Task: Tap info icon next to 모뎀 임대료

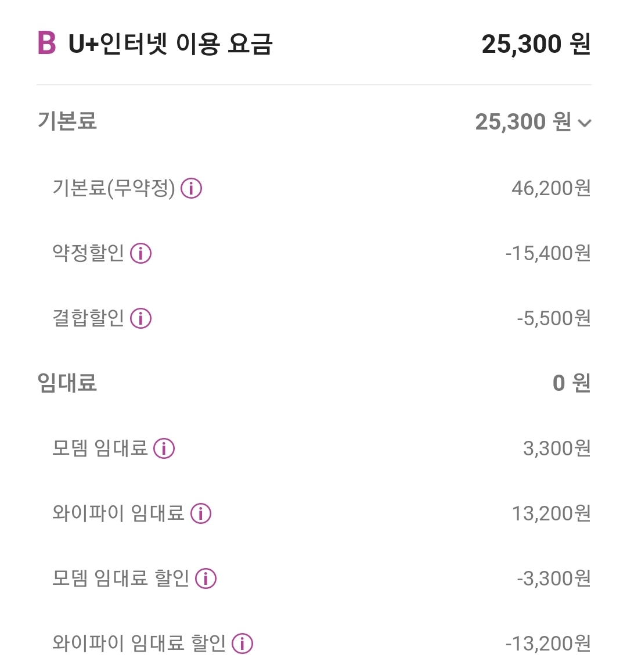Action: [x=164, y=448]
